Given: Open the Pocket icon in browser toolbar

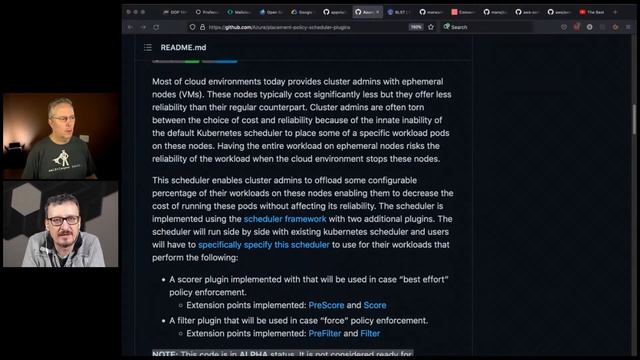Looking at the screenshot, I should 564,27.
